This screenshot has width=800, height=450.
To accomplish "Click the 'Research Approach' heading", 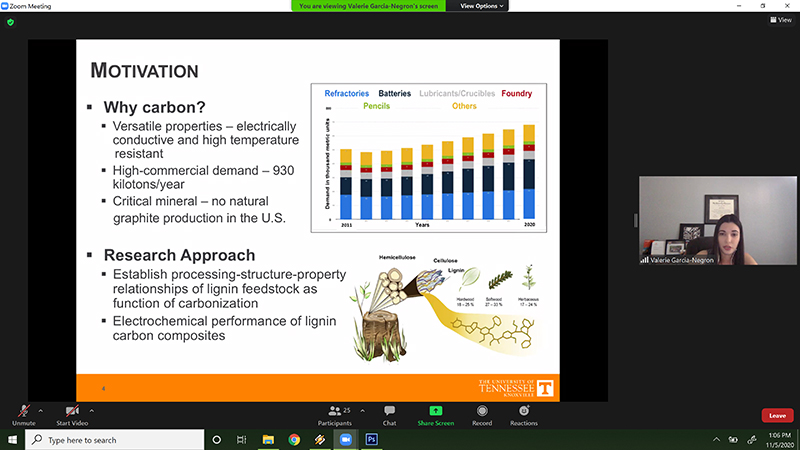I will (x=180, y=255).
